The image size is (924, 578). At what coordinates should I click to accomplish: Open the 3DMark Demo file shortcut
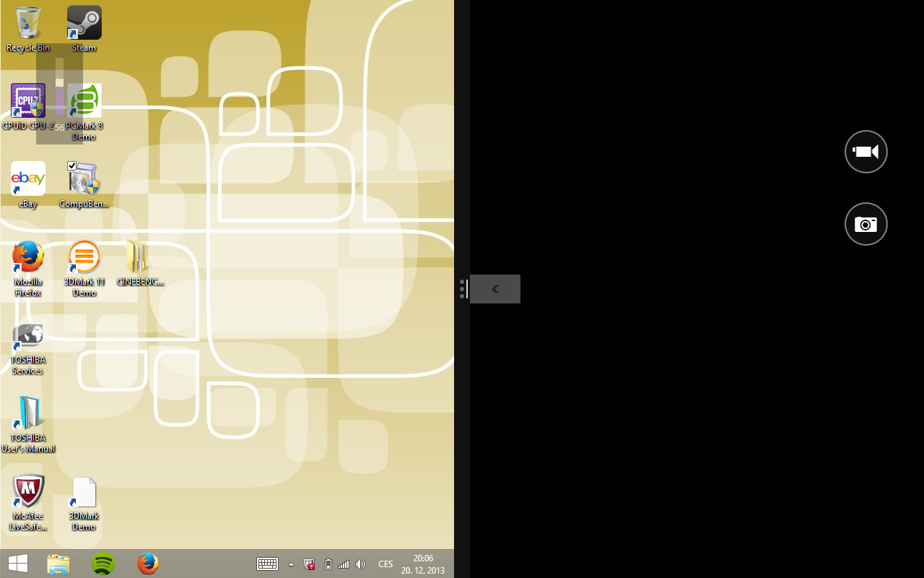84,502
